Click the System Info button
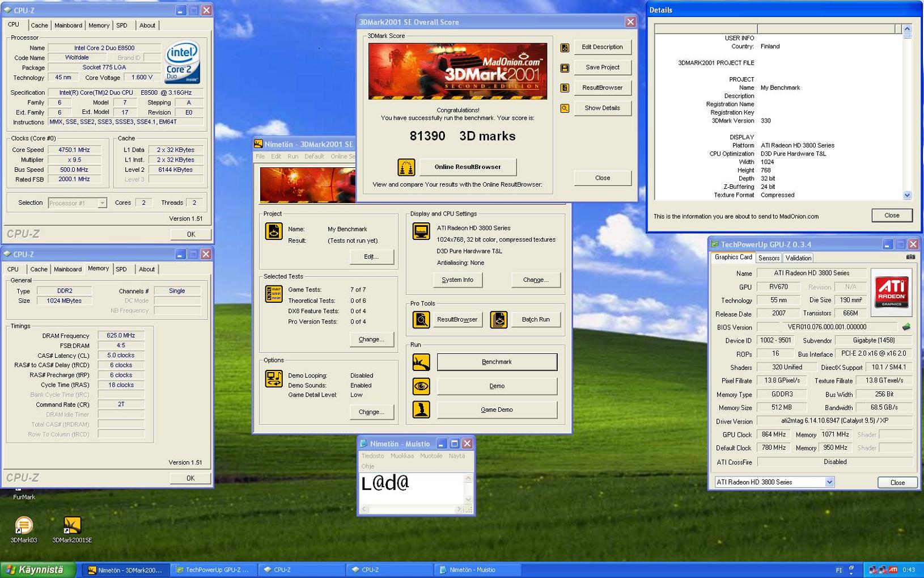 pyautogui.click(x=457, y=280)
